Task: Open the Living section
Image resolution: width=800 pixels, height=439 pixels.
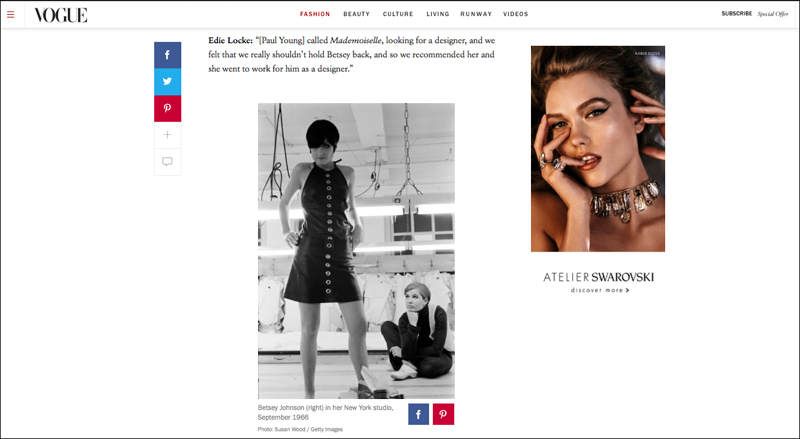Action: point(438,14)
